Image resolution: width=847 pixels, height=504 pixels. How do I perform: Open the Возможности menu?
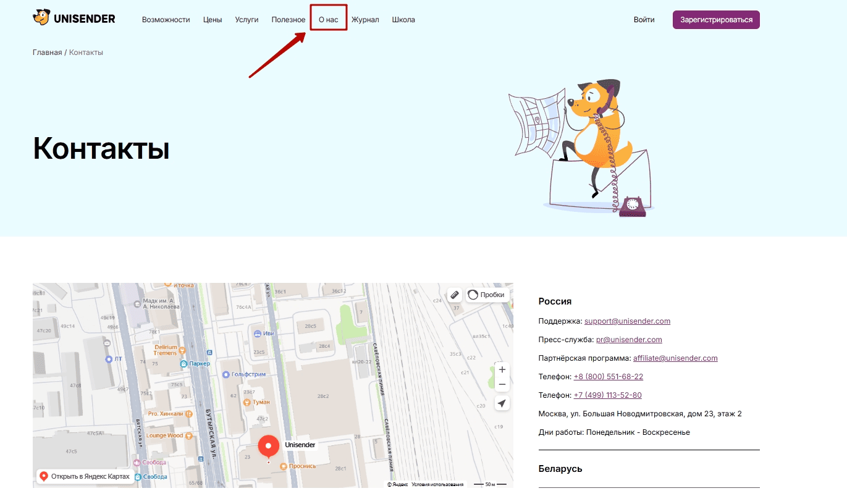tap(166, 20)
